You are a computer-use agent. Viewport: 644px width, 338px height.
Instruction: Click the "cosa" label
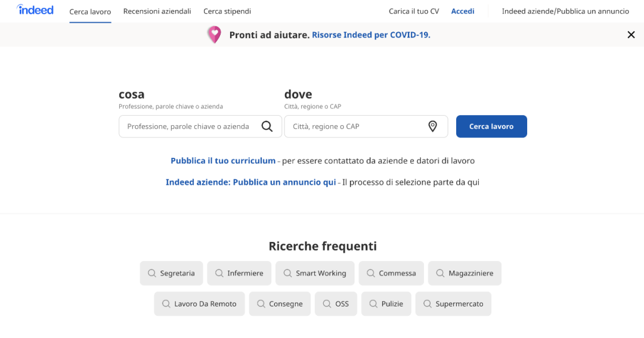pos(131,94)
